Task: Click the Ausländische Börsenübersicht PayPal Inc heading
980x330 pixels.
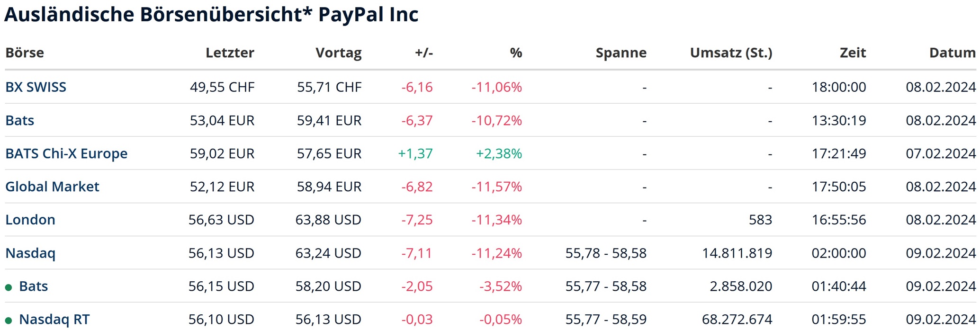Action: [211, 14]
